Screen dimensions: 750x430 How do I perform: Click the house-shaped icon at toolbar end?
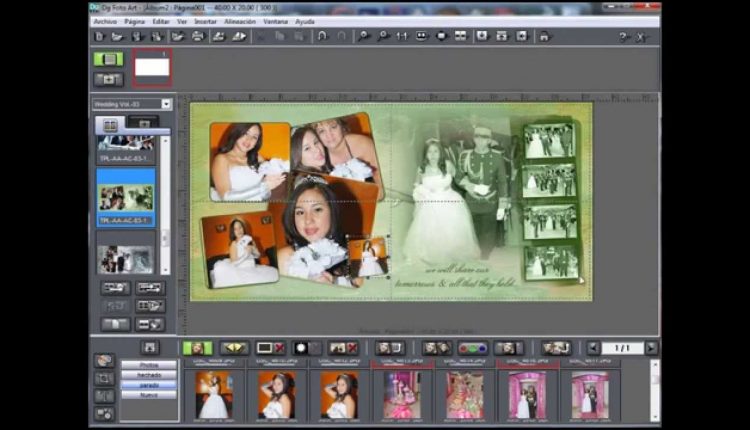pos(544,36)
